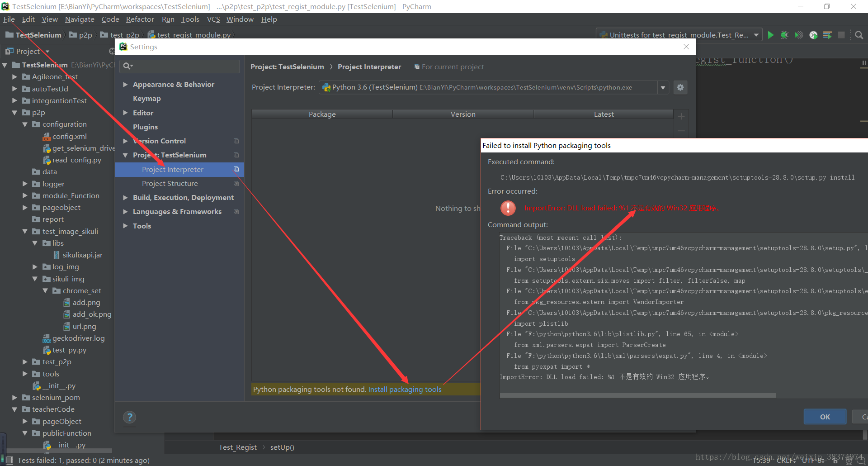Click CRLF line separator in status bar
Image resolution: width=868 pixels, height=466 pixels.
click(x=786, y=460)
